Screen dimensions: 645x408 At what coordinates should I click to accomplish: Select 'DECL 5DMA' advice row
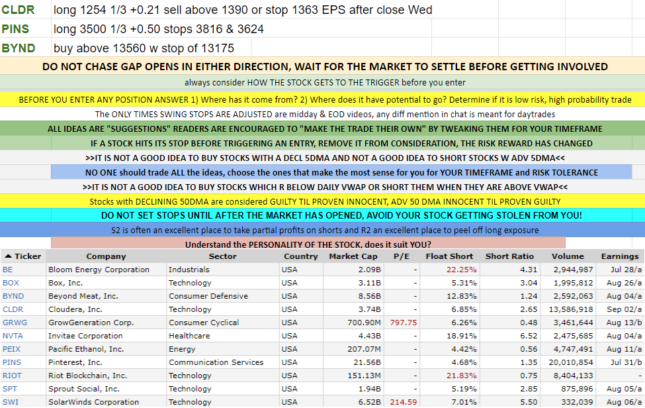pyautogui.click(x=322, y=158)
